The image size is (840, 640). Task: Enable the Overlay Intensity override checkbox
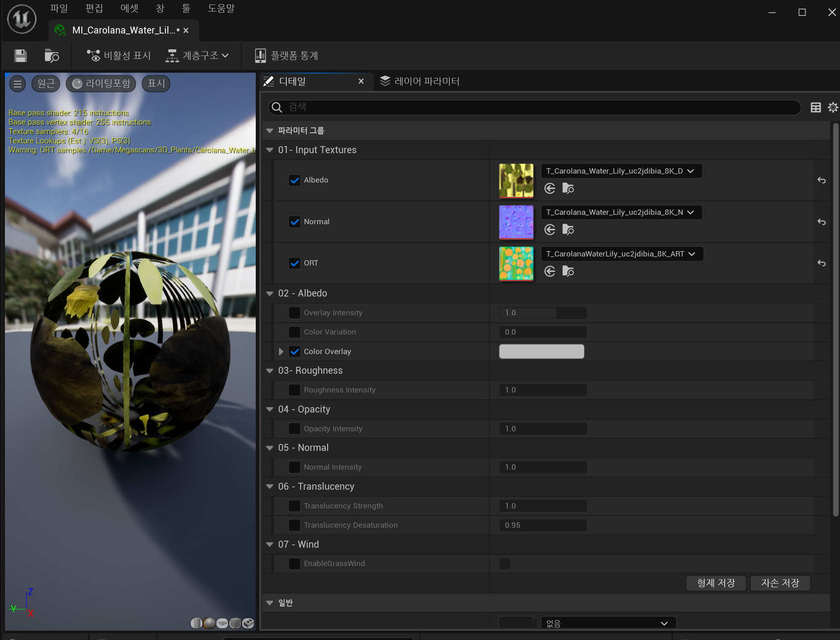tap(295, 313)
